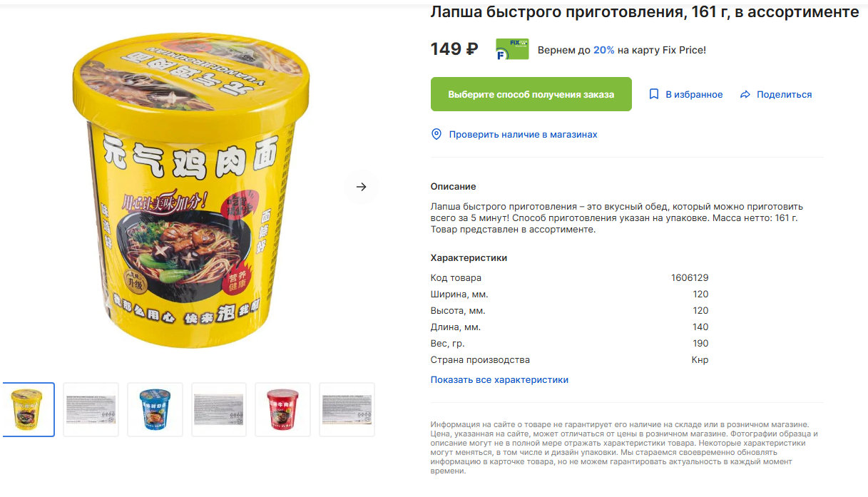Click the share arrow icon
Viewport: 868px width, 497px height.
pos(745,94)
